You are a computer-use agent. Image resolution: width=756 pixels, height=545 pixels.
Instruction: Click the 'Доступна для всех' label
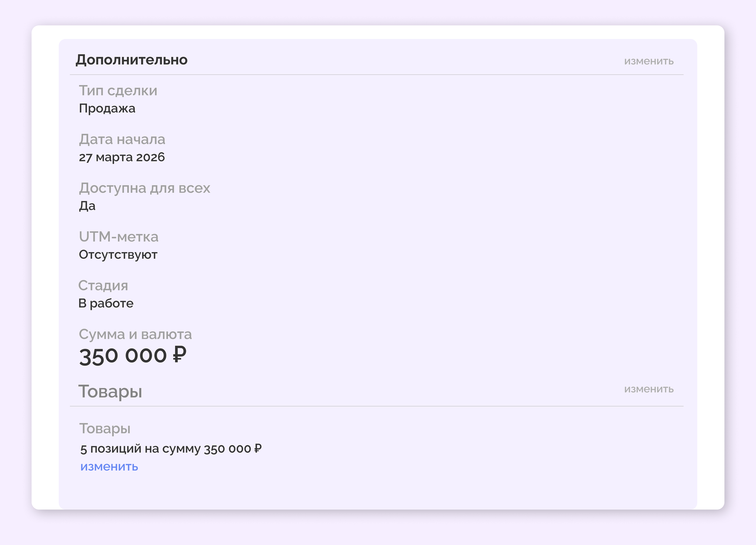click(144, 188)
